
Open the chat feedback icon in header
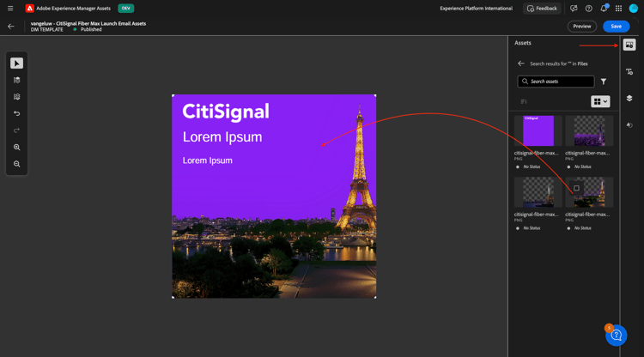tap(574, 9)
